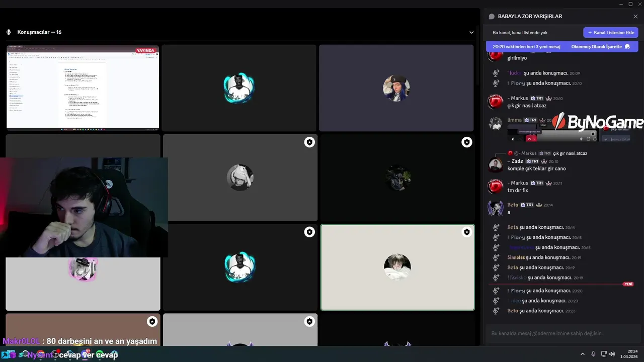The image size is (644, 362).
Task: Click username Markus above 'tm dır fix'
Action: (x=518, y=183)
